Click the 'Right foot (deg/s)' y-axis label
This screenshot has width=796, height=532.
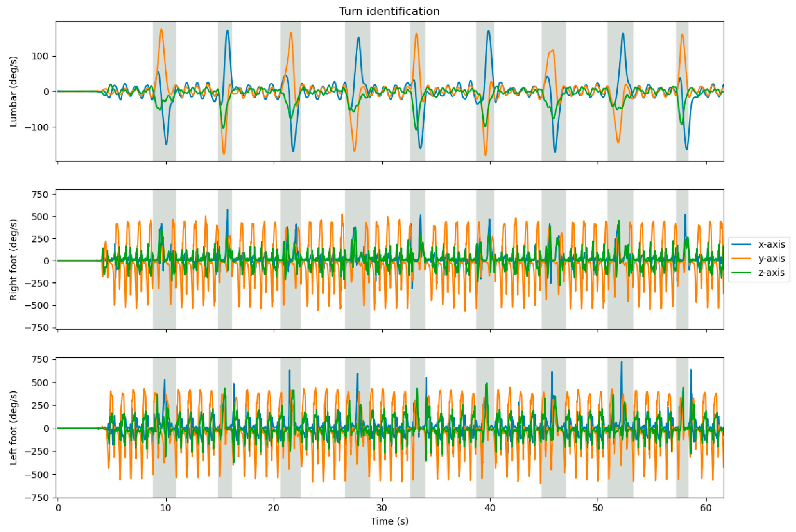point(13,259)
